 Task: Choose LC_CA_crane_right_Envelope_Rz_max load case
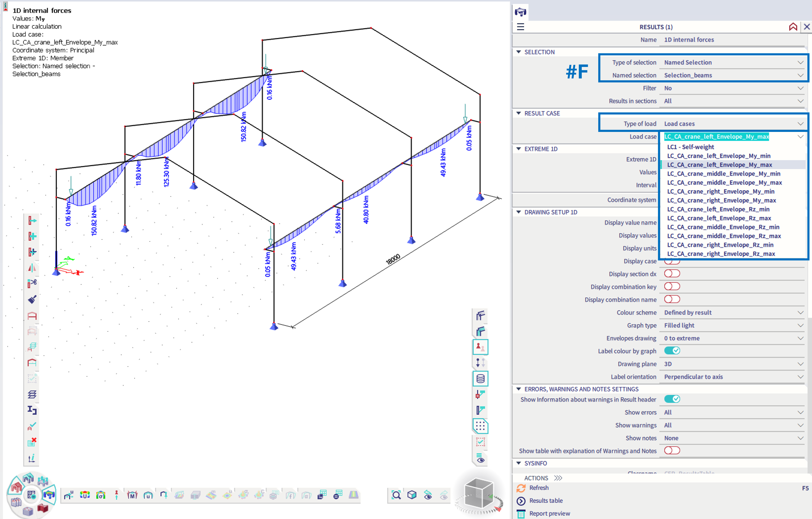[x=721, y=254]
